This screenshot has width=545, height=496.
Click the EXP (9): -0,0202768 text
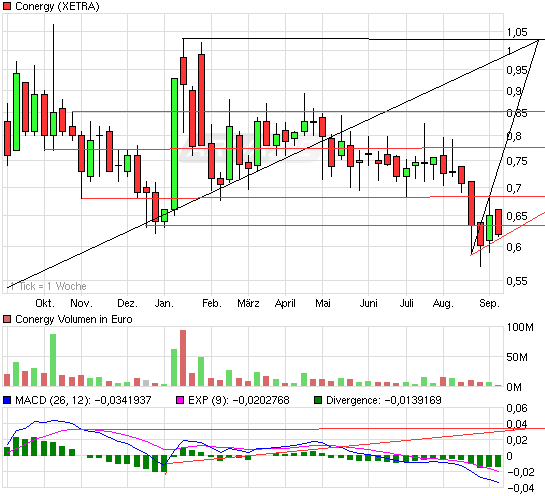239,400
